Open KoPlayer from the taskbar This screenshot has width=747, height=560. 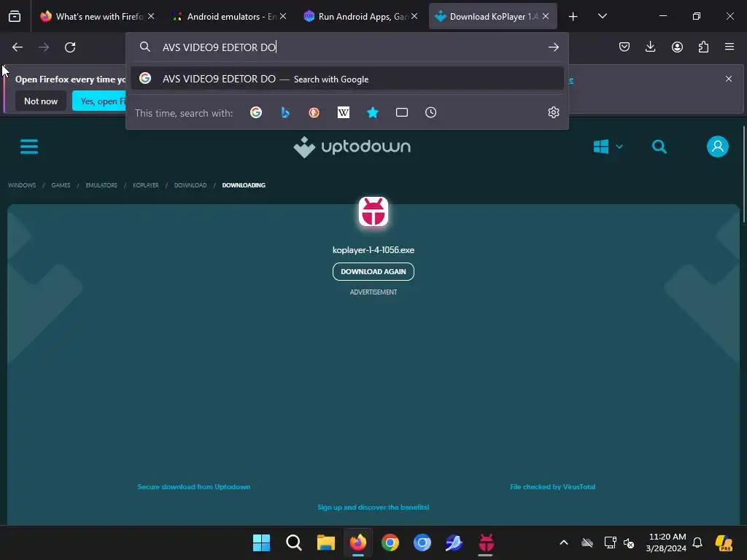486,542
